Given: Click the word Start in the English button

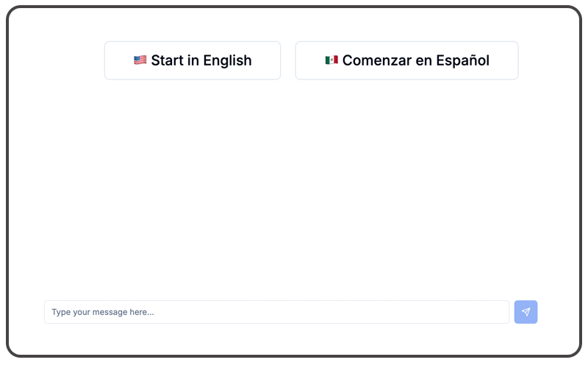Looking at the screenshot, I should coord(167,60).
